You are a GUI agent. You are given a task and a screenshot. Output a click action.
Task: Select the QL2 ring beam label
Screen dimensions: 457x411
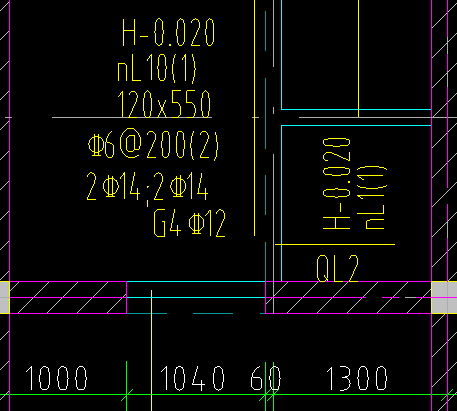337,268
